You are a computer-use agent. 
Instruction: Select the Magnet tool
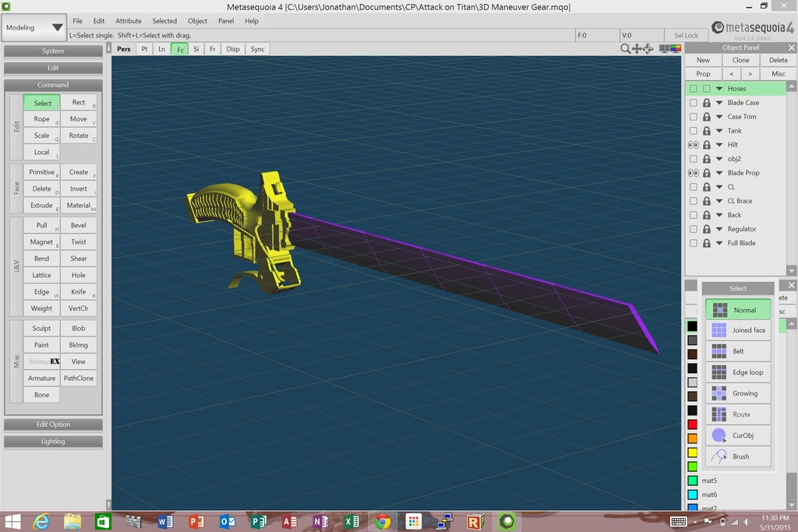41,241
